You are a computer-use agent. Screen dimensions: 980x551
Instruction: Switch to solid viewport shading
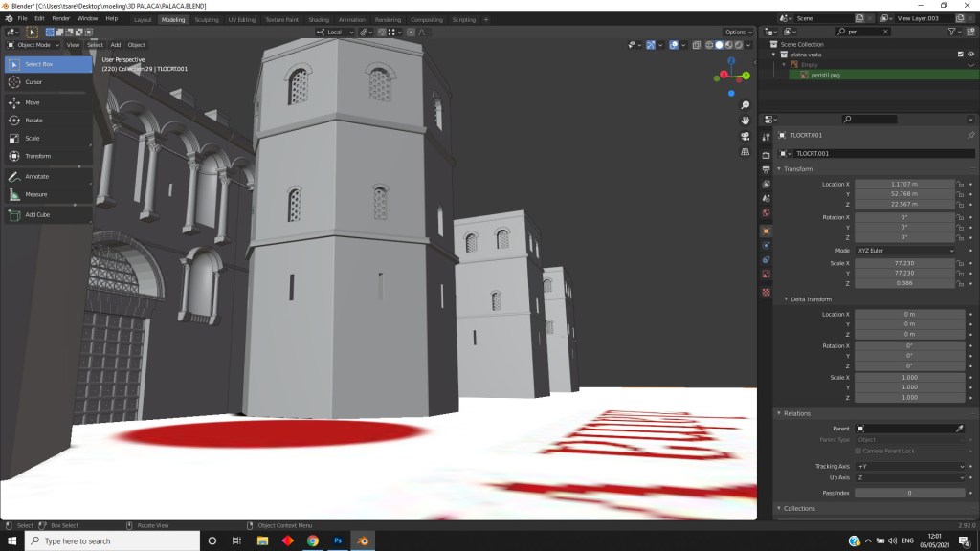click(x=719, y=45)
